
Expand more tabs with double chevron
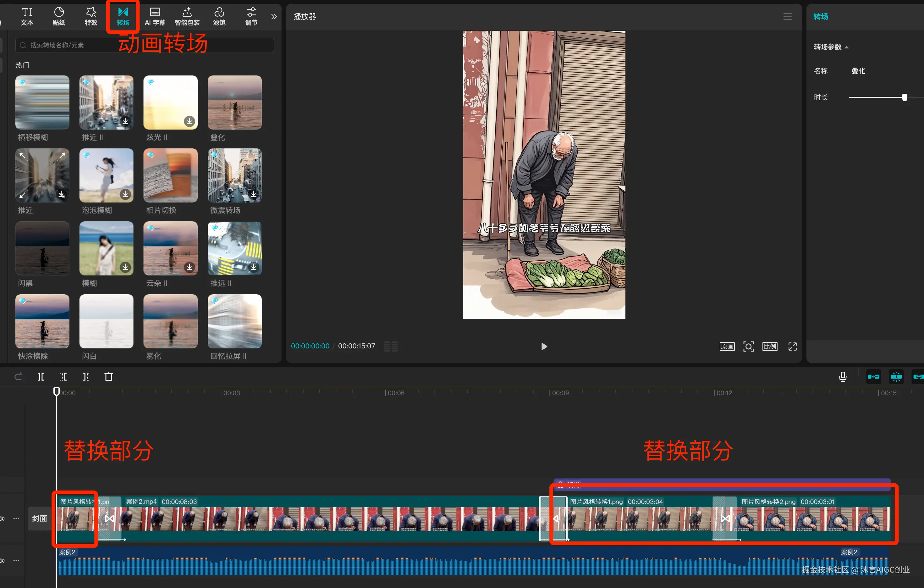point(274,16)
